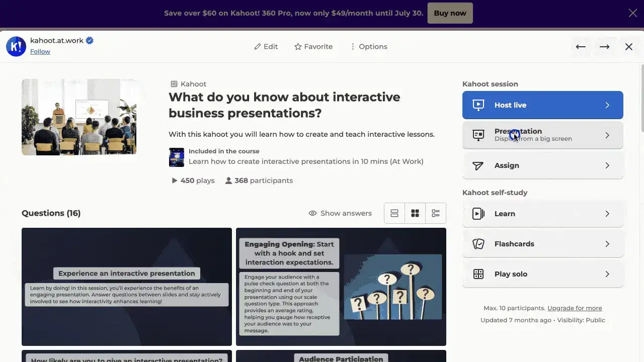Open course 'Learn how to create interactive presentations' link
This screenshot has height=362, width=644.
pyautogui.click(x=306, y=161)
